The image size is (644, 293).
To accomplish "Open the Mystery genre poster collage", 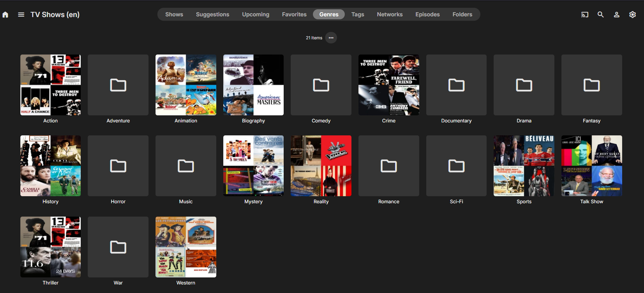I will tap(253, 166).
